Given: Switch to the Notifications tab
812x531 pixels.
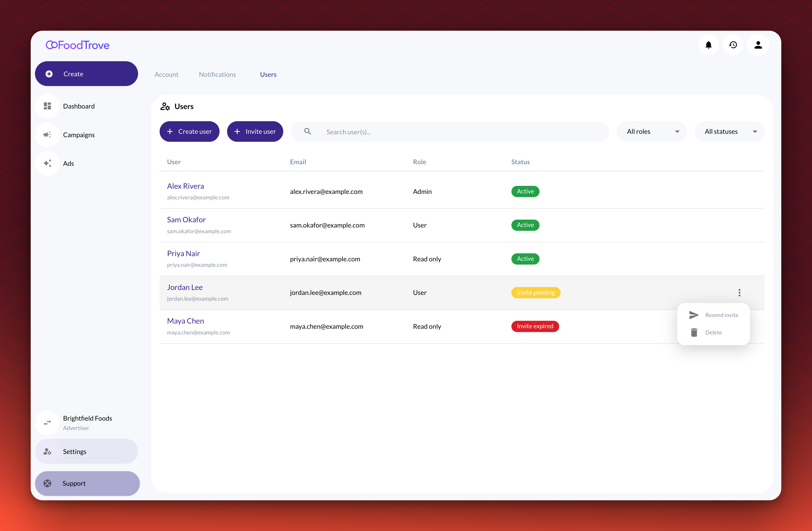Looking at the screenshot, I should tap(217, 74).
